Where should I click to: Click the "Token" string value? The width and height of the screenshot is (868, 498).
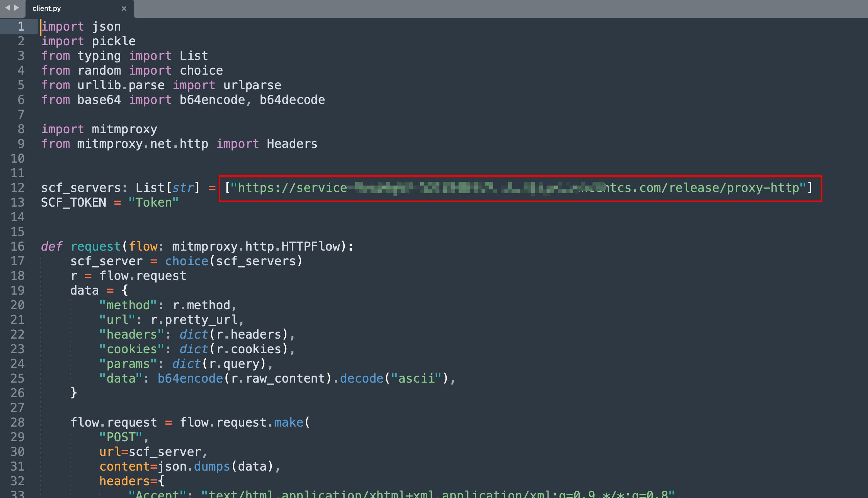coord(154,202)
